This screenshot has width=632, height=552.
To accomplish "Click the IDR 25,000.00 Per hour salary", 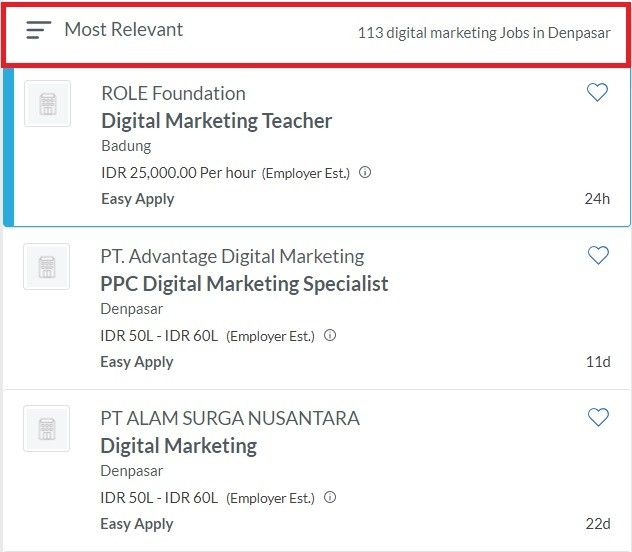I will [x=178, y=173].
